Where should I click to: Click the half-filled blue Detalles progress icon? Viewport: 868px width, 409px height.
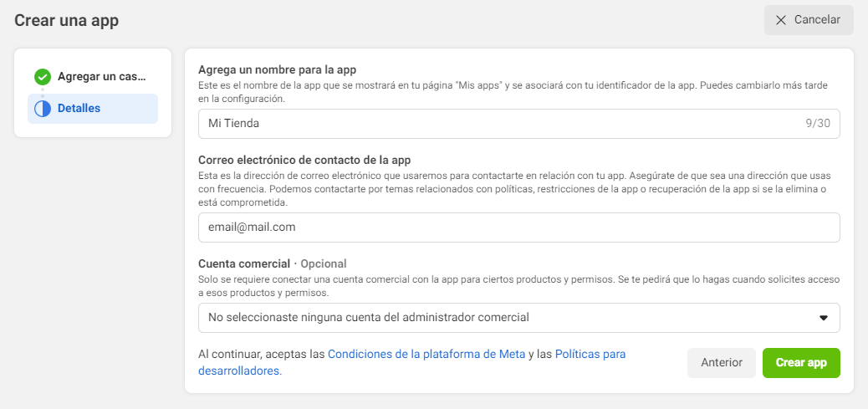click(43, 109)
